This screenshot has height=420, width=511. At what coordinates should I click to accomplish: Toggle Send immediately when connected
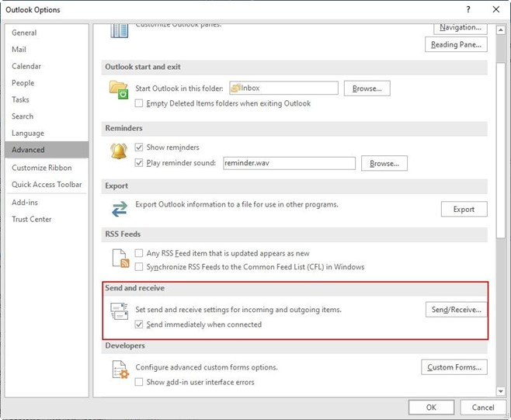(x=139, y=325)
